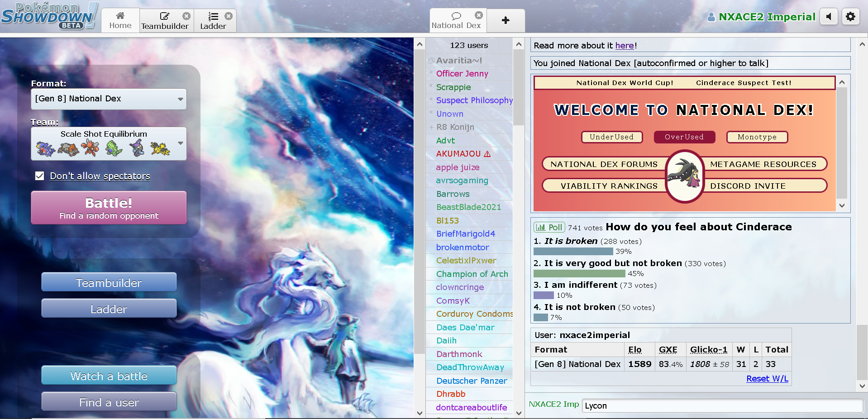This screenshot has height=419, width=868.
Task: Click the 45% poll result bar
Action: tap(578, 273)
